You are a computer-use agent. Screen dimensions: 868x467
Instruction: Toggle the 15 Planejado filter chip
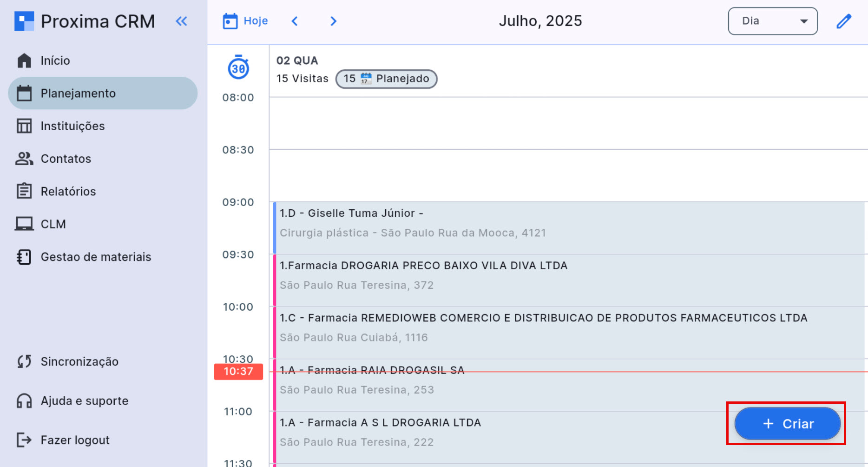pyautogui.click(x=386, y=79)
